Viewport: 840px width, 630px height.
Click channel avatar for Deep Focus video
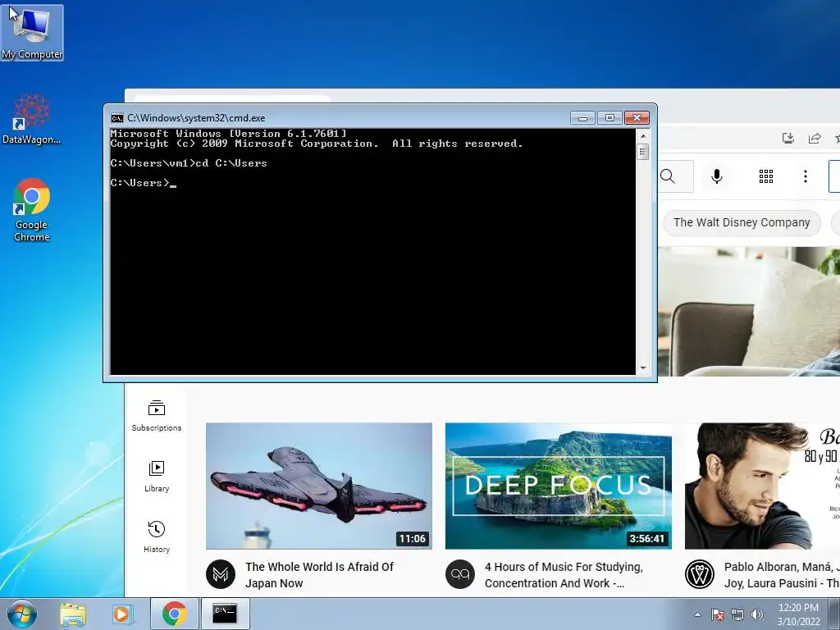coord(460,574)
